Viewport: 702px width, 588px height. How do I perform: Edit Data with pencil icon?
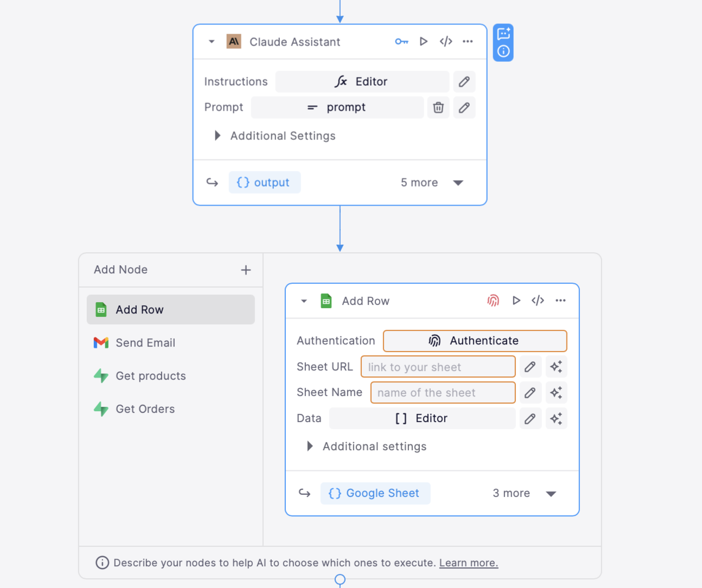tap(531, 418)
